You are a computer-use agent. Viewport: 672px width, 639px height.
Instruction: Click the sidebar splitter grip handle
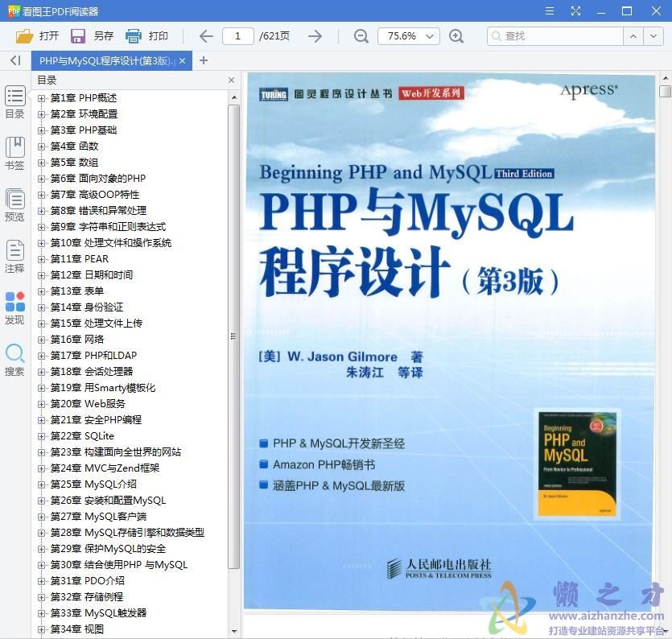[233, 336]
